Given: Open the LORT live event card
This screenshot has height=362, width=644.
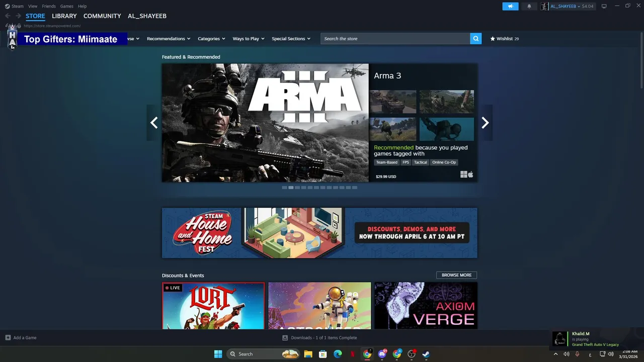Looking at the screenshot, I should [x=213, y=306].
